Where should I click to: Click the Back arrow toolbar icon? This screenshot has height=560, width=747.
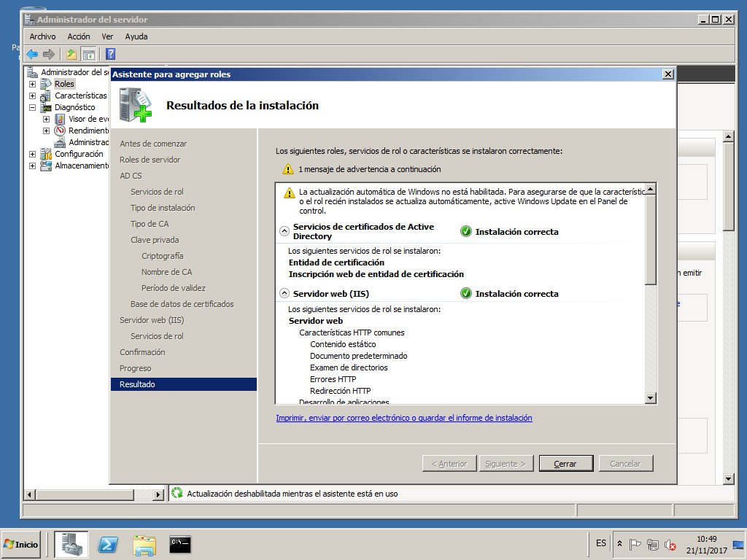point(32,54)
